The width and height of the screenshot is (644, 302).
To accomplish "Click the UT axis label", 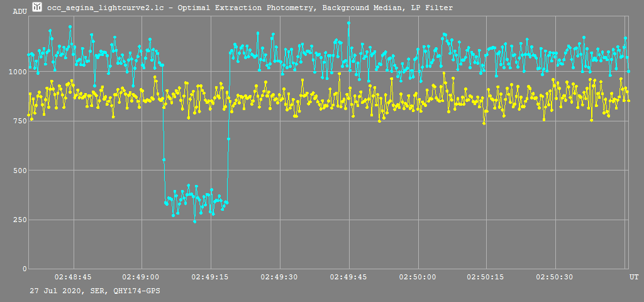I will click(x=634, y=277).
